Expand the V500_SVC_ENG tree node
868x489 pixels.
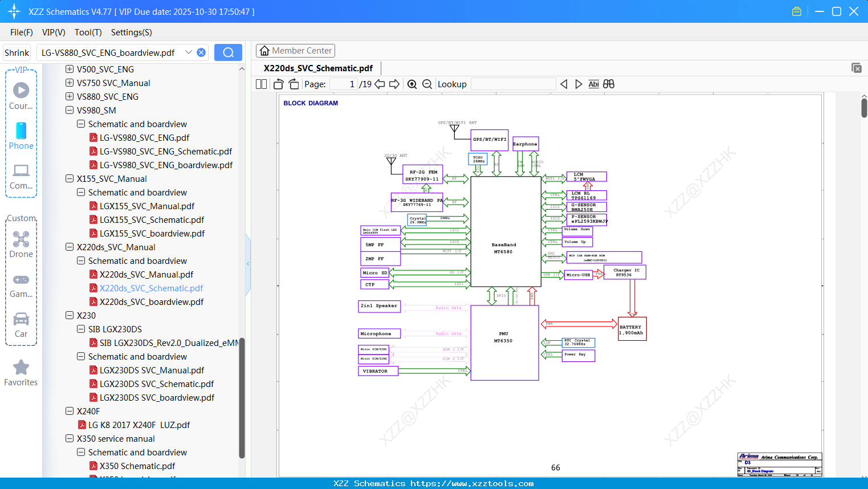[69, 69]
